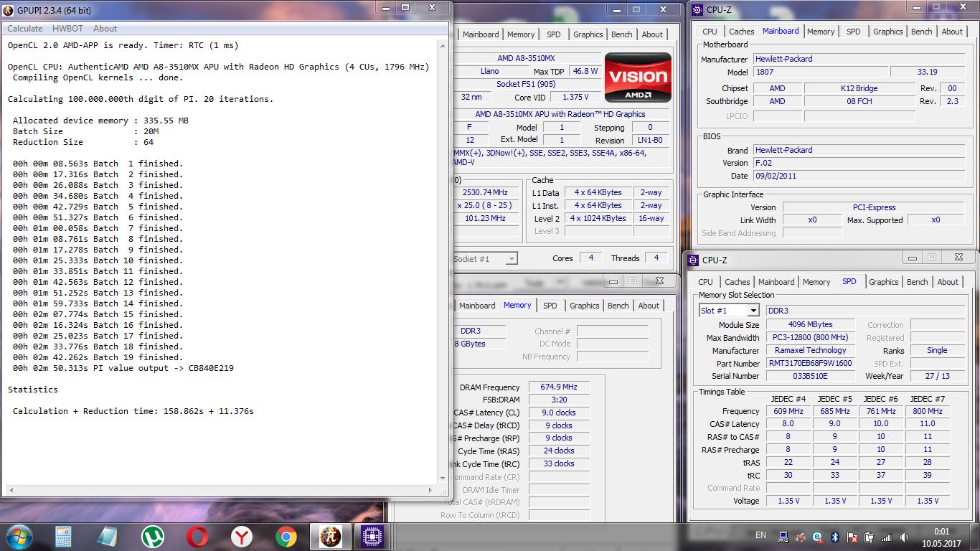
Task: Open Bench tab in the Hewlett-Packard mainboard CPU-Z window
Action: point(921,32)
